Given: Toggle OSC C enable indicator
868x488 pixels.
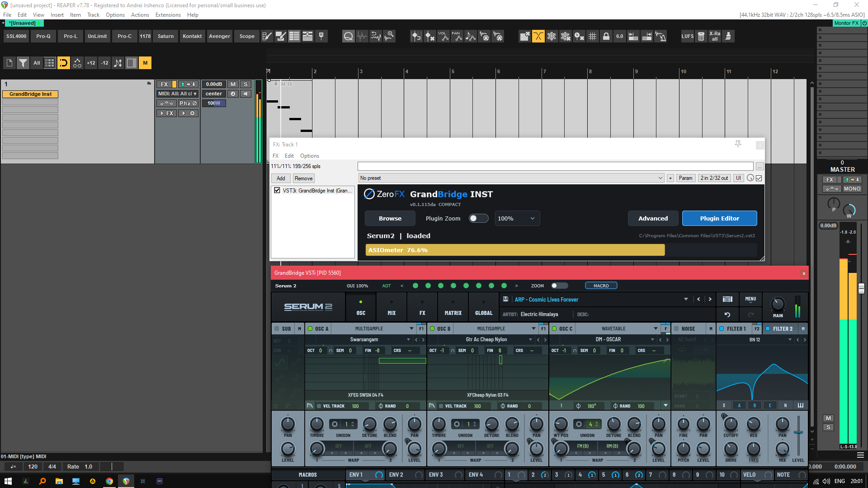Looking at the screenshot, I should click(554, 328).
